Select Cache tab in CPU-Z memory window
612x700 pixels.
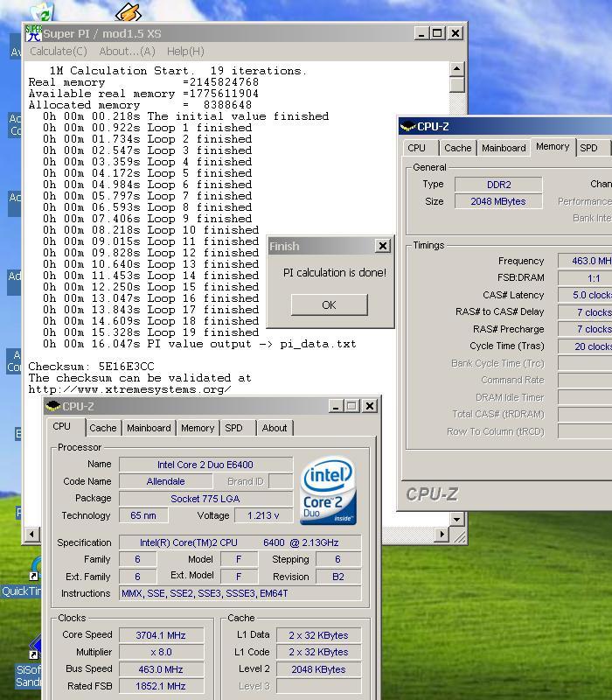457,148
